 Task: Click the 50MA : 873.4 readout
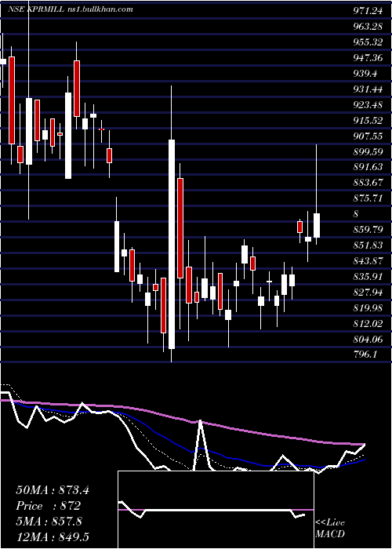(53, 490)
